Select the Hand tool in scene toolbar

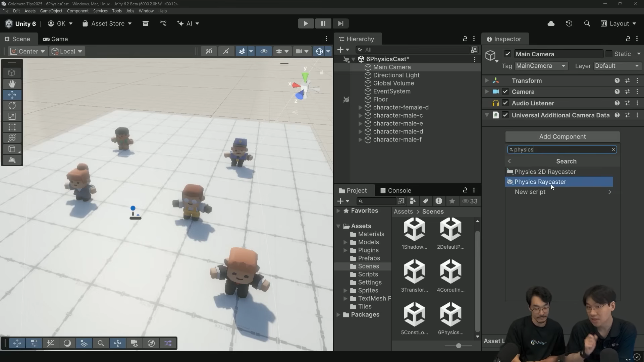pyautogui.click(x=12, y=84)
